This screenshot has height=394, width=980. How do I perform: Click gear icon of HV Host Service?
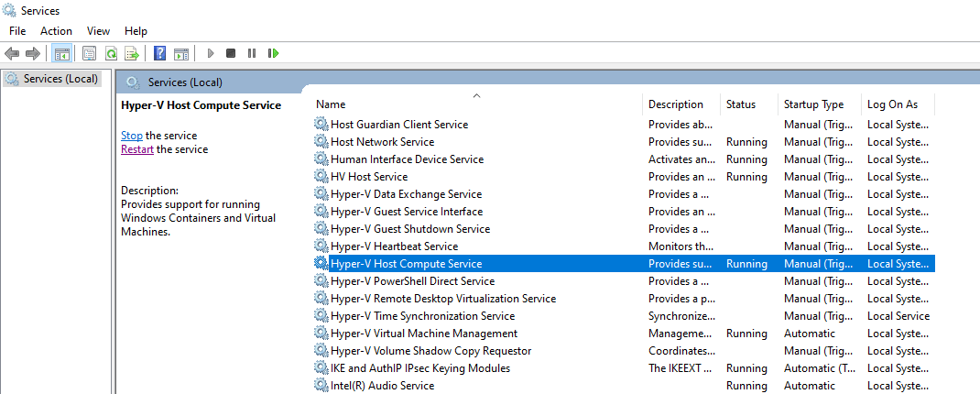coord(321,176)
